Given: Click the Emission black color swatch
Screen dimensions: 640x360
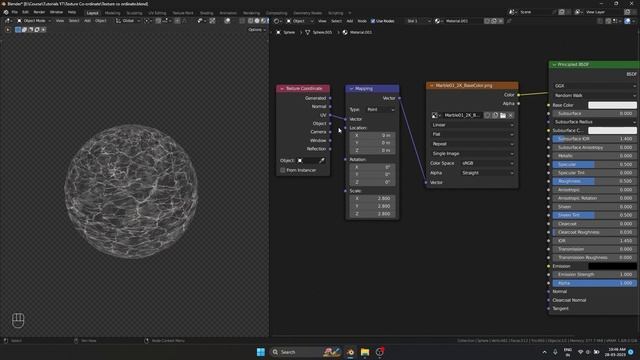Looking at the screenshot, I should 612,266.
